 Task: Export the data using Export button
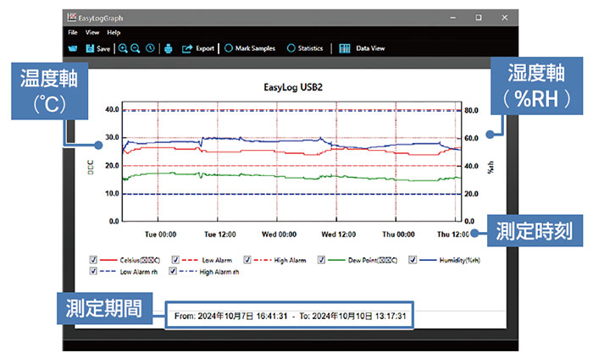pyautogui.click(x=198, y=48)
